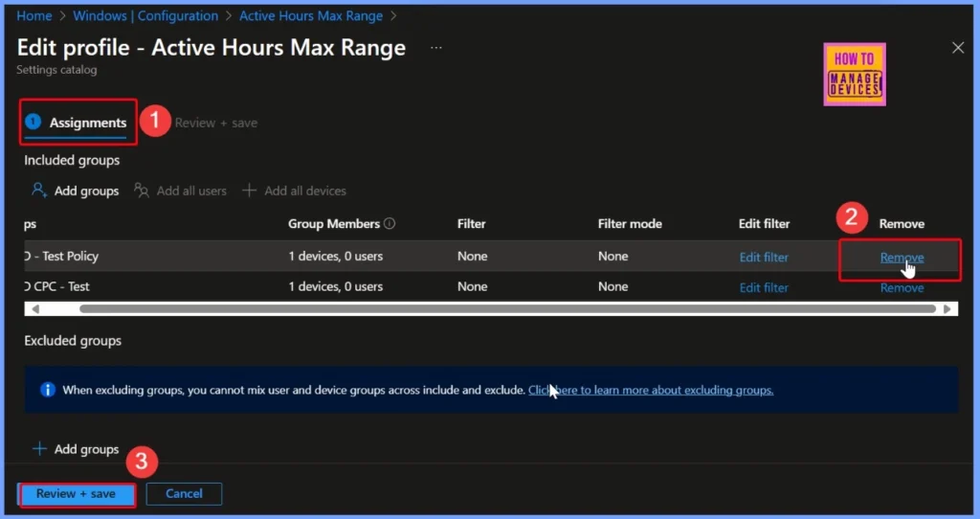
Task: Click the Add all devices option
Action: (295, 191)
